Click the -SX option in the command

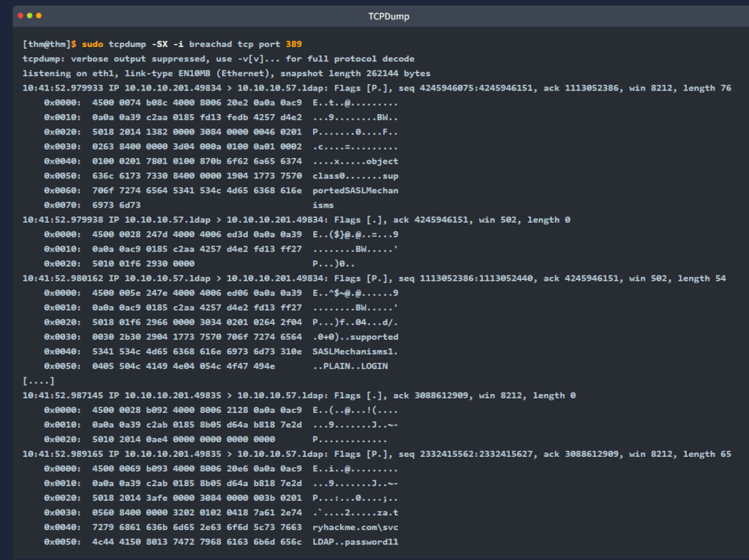(159, 44)
